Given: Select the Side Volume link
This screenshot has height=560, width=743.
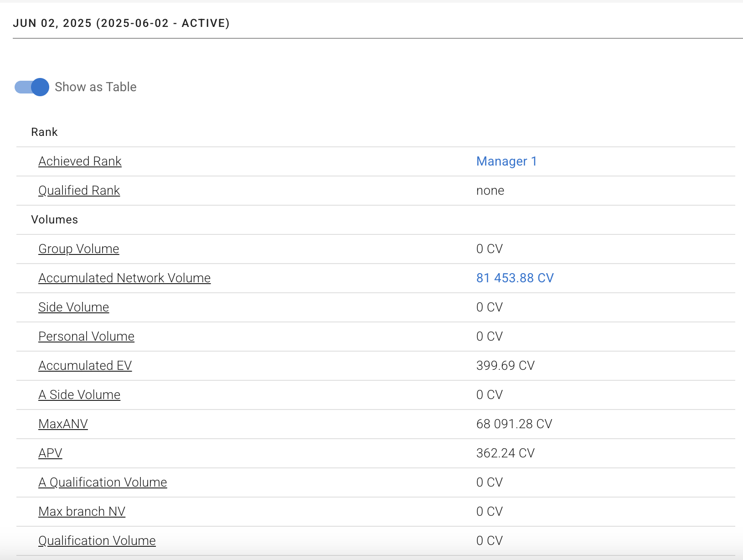Looking at the screenshot, I should pos(73,307).
